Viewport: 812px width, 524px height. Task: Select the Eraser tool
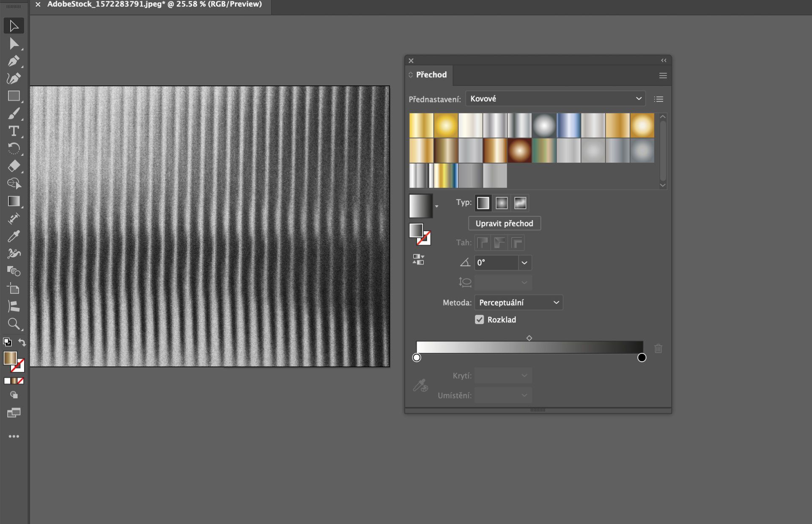tap(14, 166)
